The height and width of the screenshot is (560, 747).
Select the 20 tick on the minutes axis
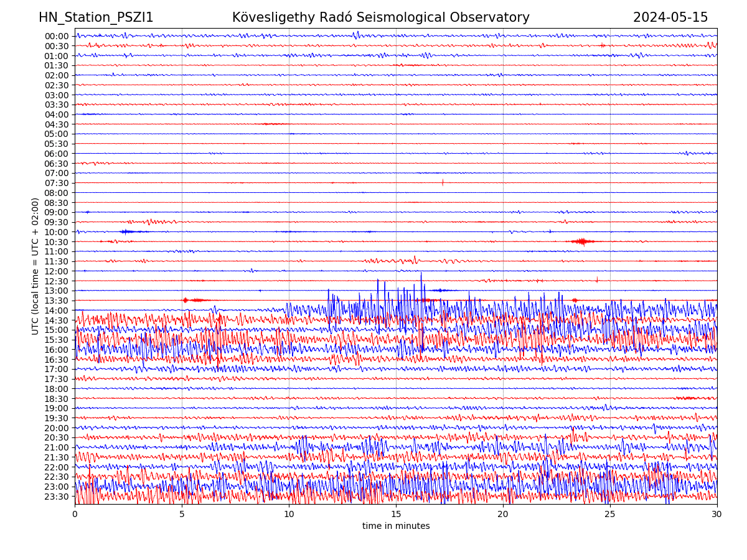503,515
